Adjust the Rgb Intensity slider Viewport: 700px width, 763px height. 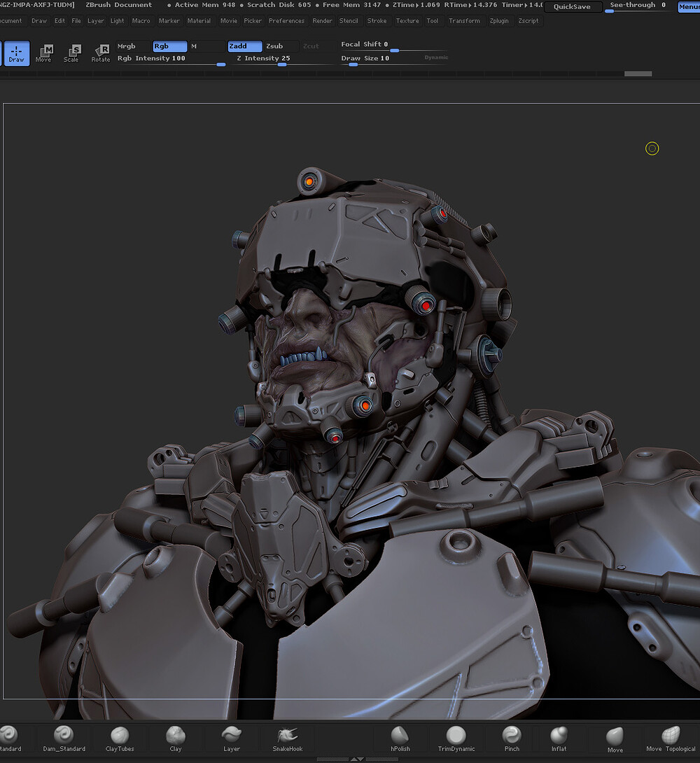(x=171, y=59)
